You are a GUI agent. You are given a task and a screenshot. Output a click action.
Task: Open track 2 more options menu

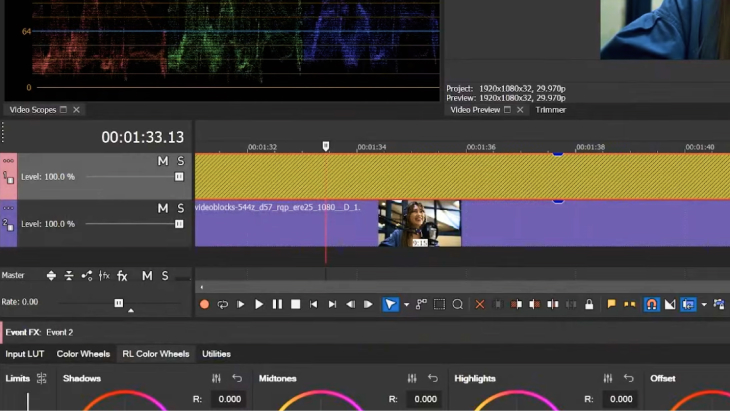[8, 208]
